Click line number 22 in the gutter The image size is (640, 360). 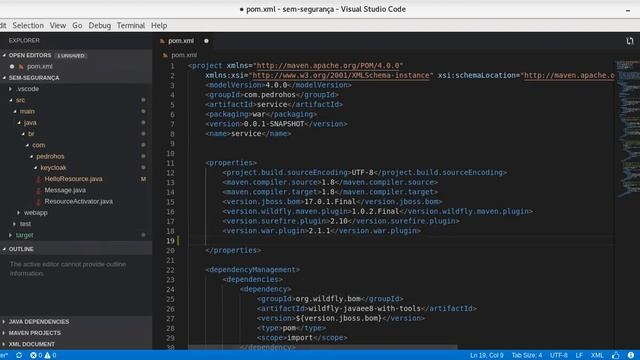pos(170,270)
